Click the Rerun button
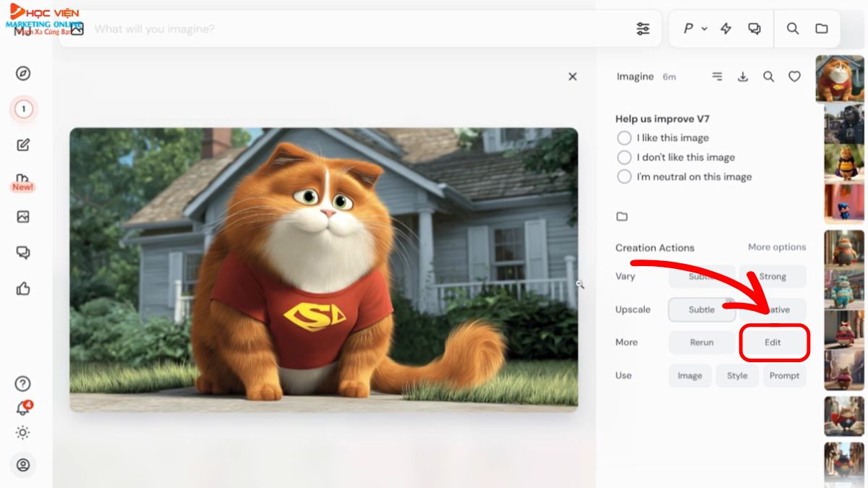The height and width of the screenshot is (488, 868). point(702,343)
